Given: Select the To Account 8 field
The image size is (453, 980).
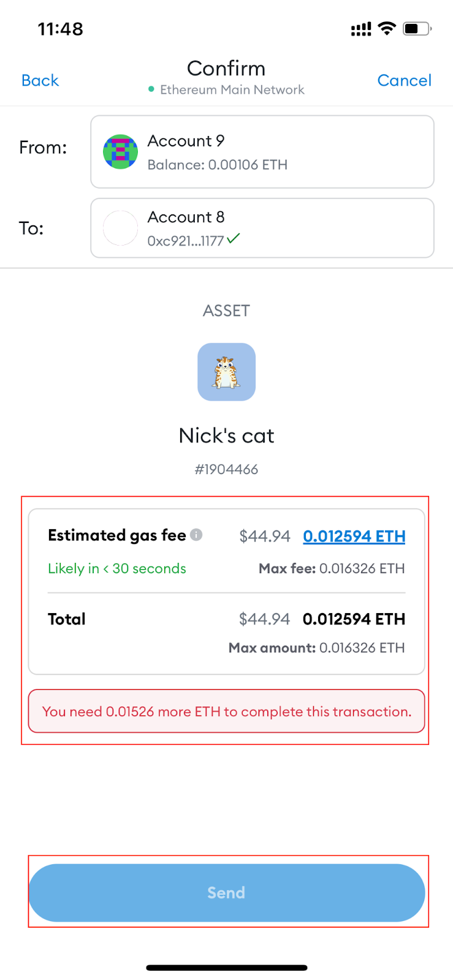Looking at the screenshot, I should pos(262,228).
